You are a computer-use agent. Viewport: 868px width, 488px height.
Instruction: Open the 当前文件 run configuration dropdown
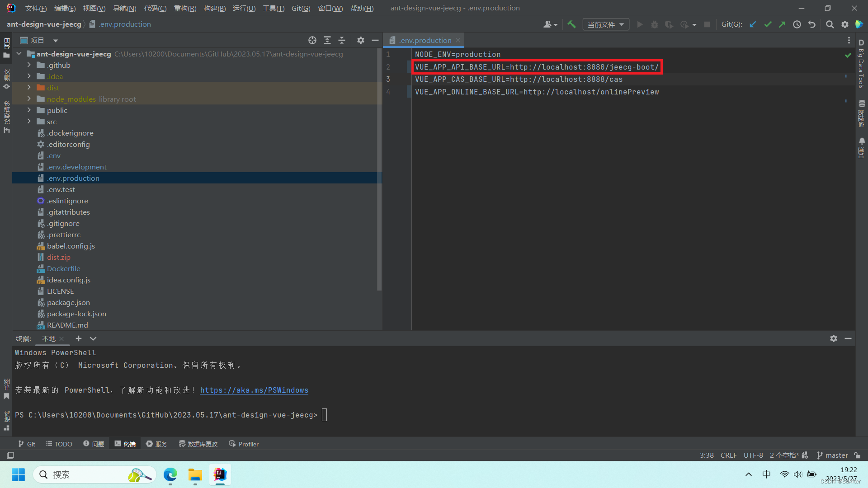pos(606,24)
